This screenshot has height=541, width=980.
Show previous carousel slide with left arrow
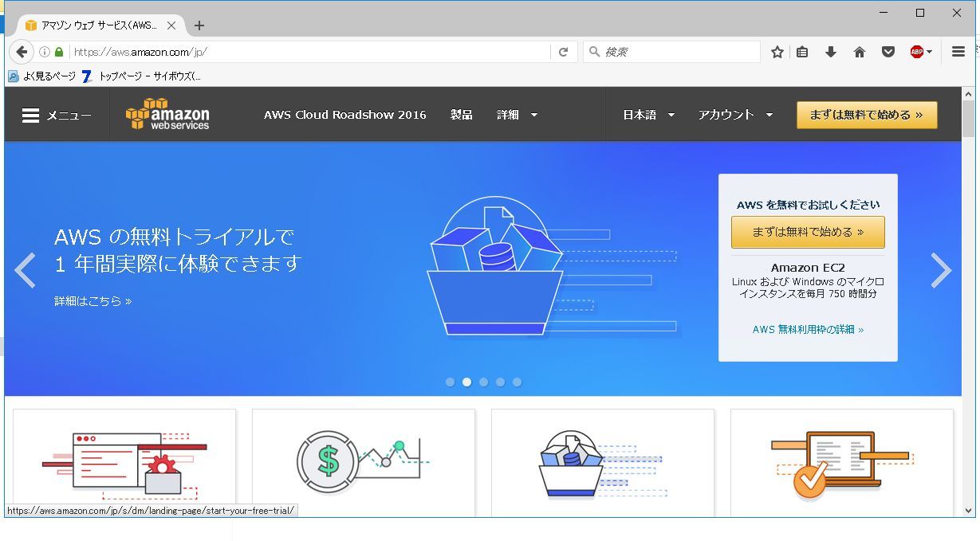pyautogui.click(x=26, y=270)
